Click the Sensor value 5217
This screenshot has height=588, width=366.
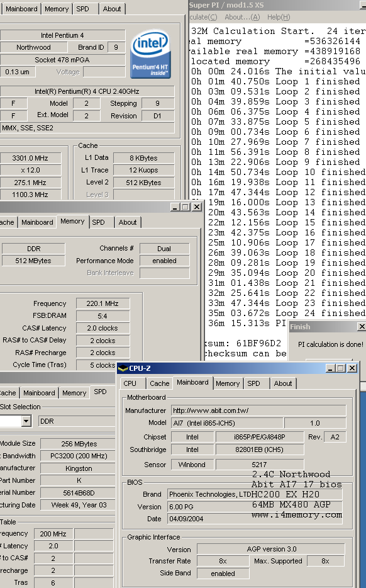(259, 465)
